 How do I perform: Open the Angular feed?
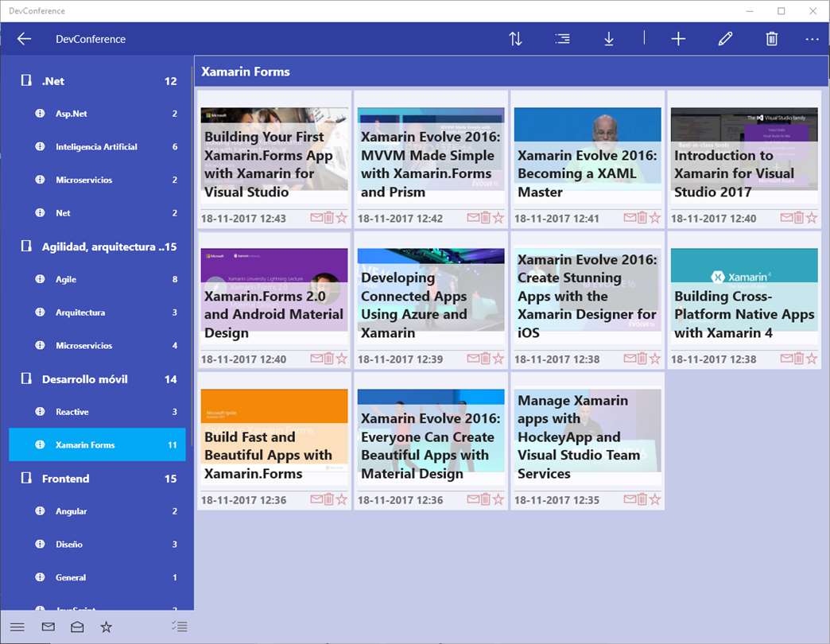coord(98,511)
